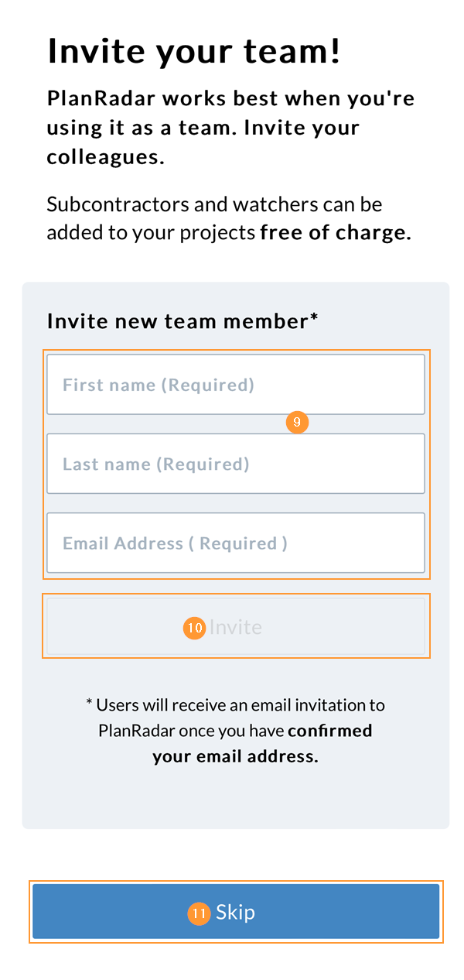The image size is (464, 980).
Task: Click empty gray area below the footnote
Action: point(235,797)
